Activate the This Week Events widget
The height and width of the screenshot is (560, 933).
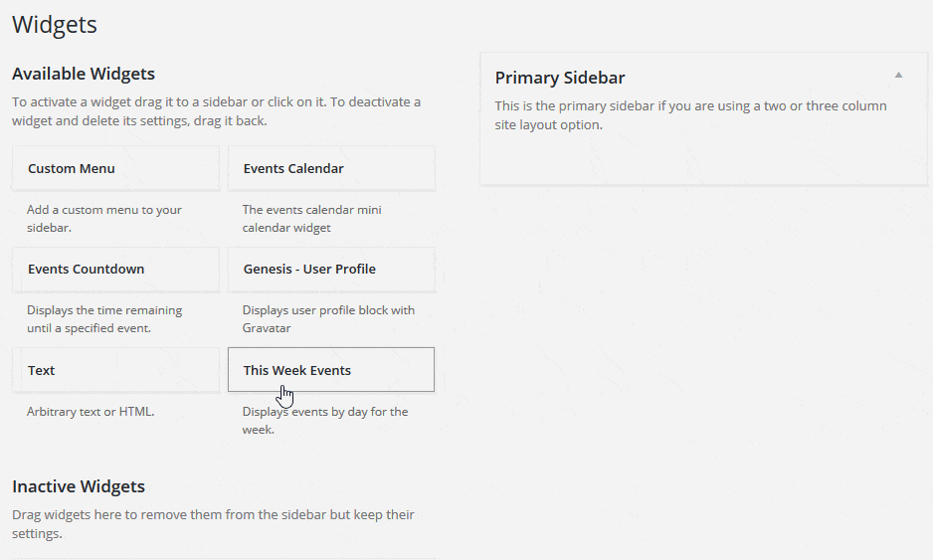pos(331,370)
